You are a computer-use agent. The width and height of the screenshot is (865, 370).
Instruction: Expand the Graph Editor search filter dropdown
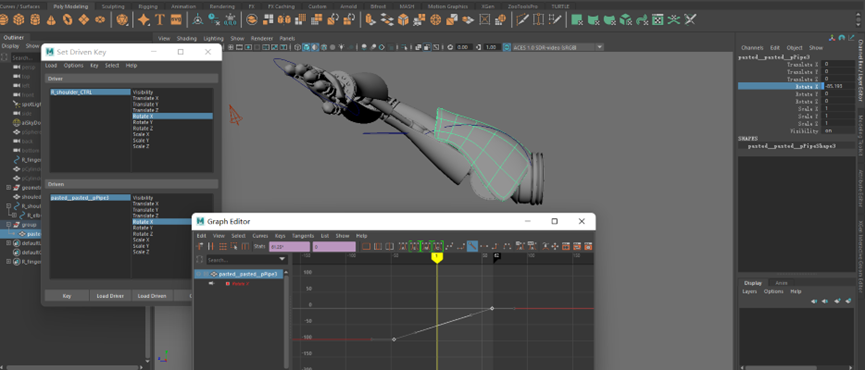click(x=297, y=259)
